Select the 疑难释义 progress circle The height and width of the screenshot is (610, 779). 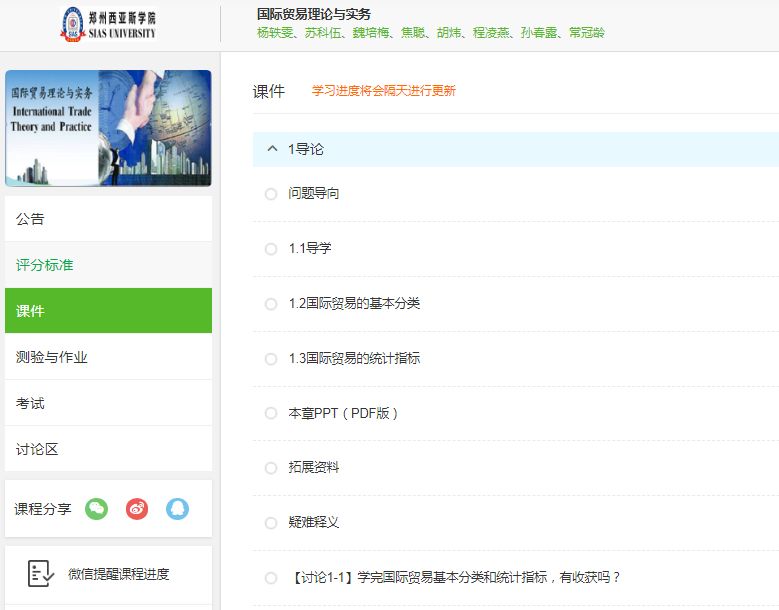pyautogui.click(x=271, y=523)
